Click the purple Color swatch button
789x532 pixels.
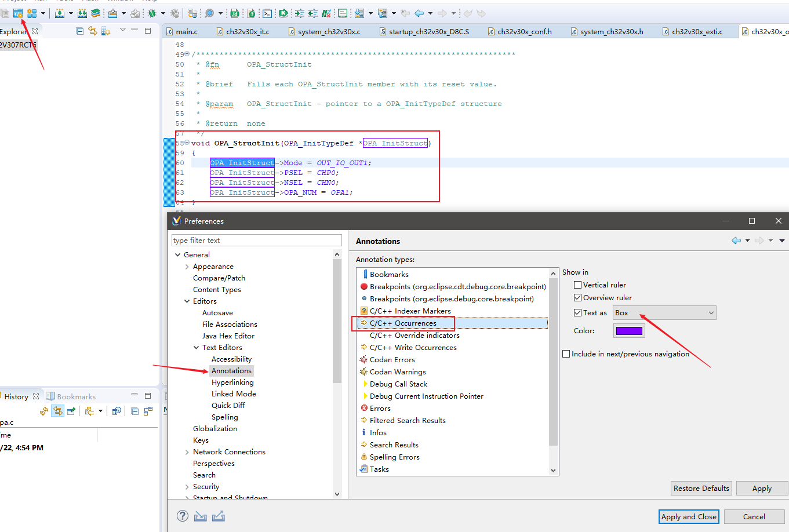pyautogui.click(x=629, y=331)
